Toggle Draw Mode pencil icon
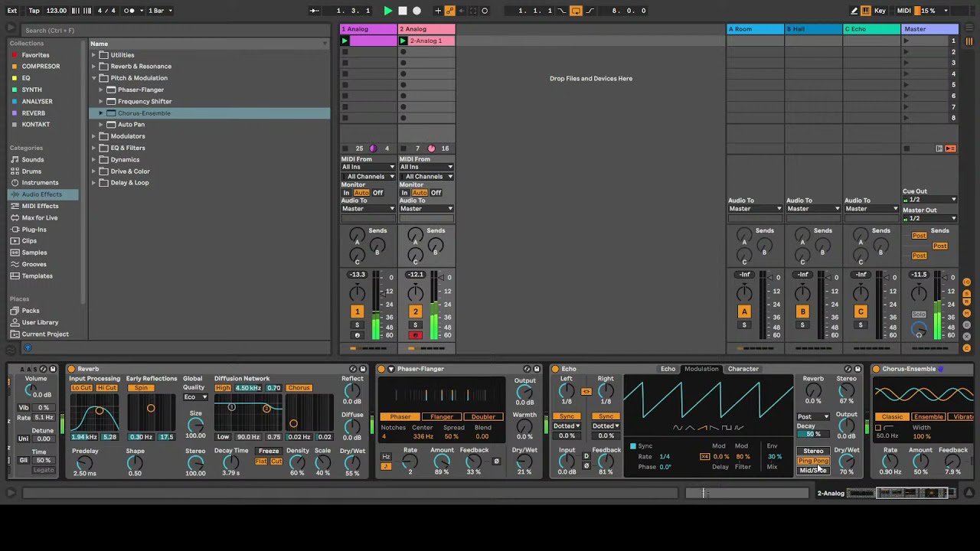The image size is (980, 551). [854, 11]
